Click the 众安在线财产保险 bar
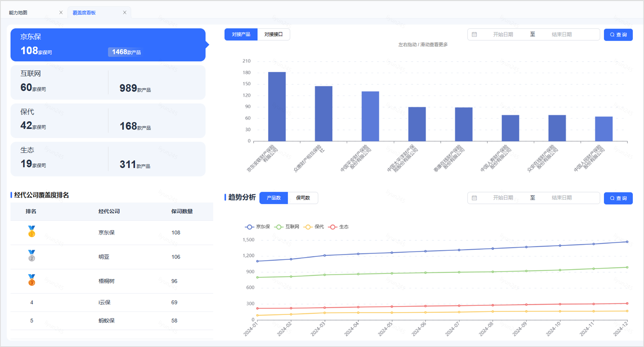 point(557,128)
